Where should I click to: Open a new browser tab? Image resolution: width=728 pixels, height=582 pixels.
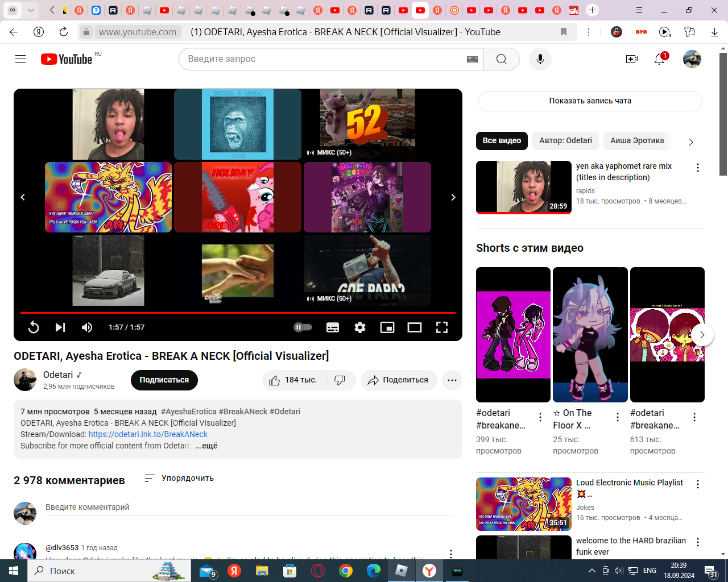[x=592, y=10]
